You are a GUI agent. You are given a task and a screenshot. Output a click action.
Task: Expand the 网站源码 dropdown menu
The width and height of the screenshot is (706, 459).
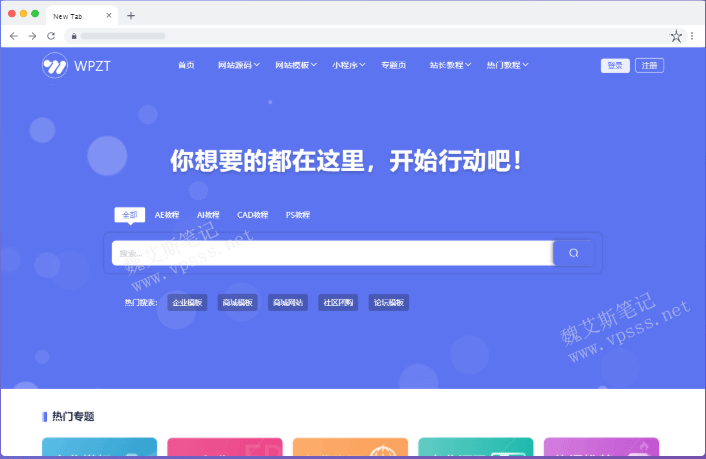[238, 65]
